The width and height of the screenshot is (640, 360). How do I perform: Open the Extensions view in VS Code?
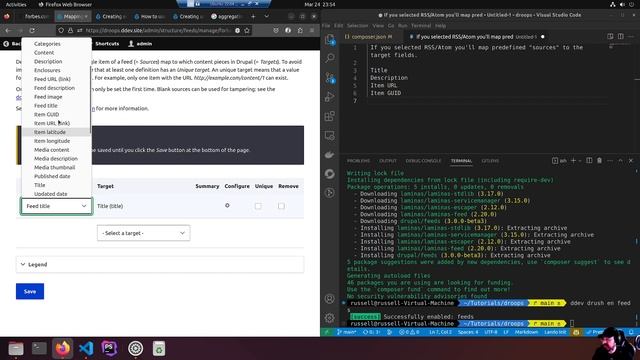pyautogui.click(x=330, y=116)
